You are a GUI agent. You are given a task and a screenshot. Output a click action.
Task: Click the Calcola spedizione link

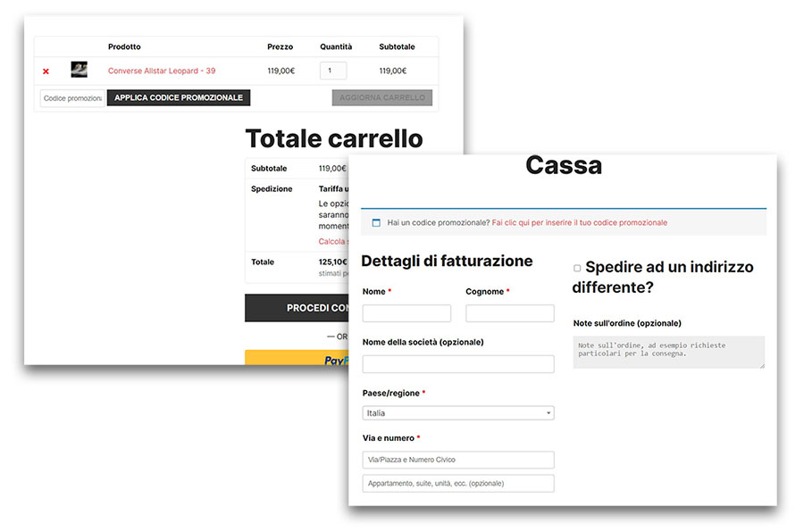click(332, 242)
